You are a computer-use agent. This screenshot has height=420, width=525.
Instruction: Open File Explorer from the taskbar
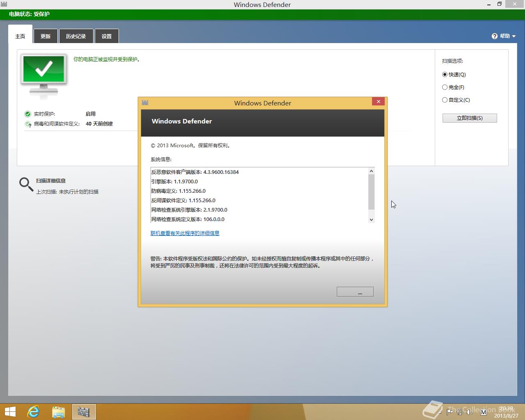pos(59,412)
